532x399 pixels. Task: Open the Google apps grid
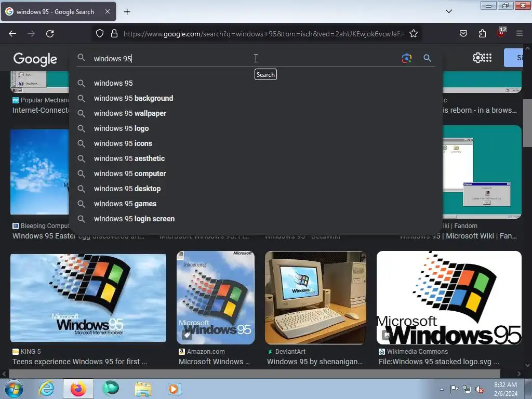[x=487, y=58]
